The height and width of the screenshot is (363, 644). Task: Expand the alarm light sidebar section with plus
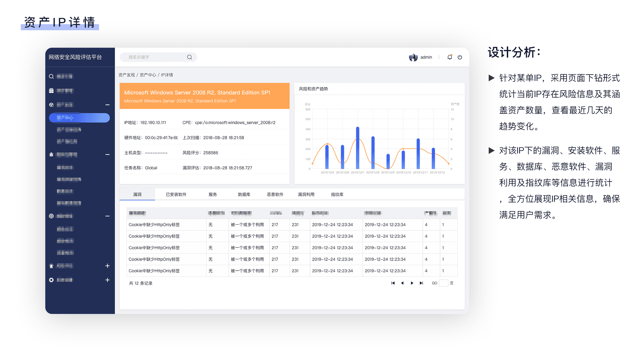coord(107,266)
